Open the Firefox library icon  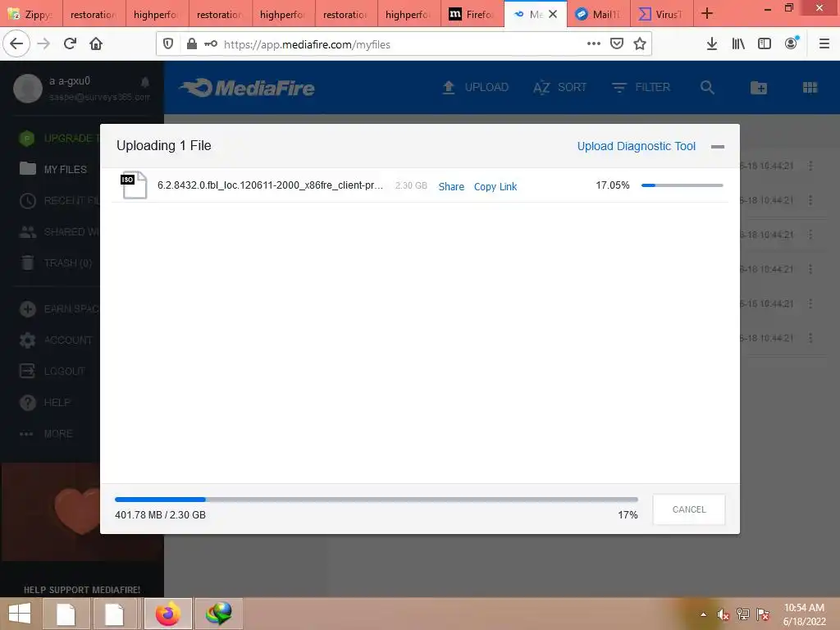738,44
